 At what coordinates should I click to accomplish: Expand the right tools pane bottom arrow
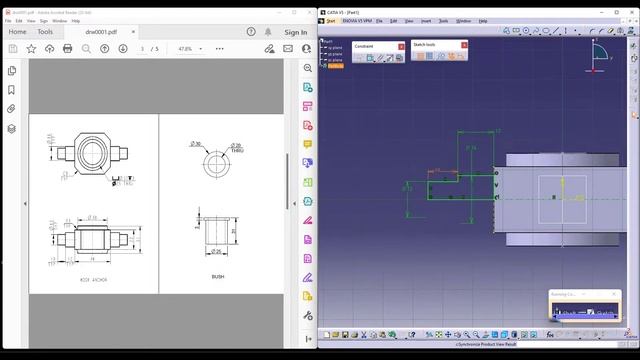[x=308, y=339]
